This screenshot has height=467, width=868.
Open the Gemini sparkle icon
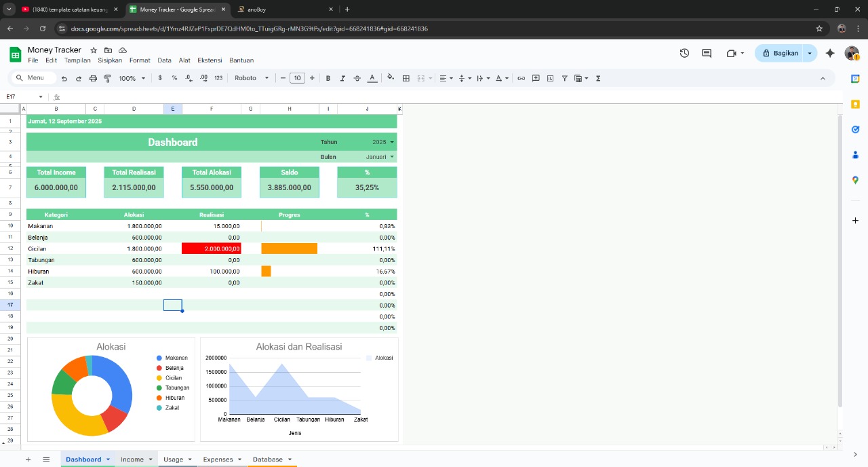click(x=830, y=53)
